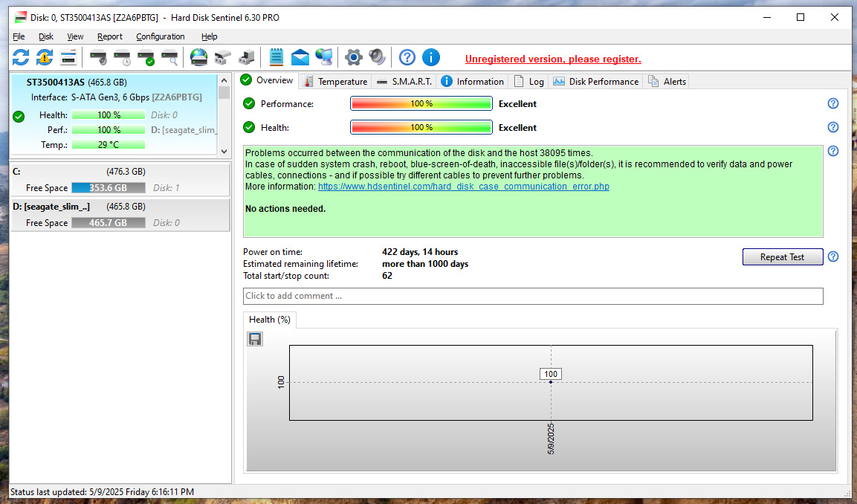Click the hard disk with green checkmark icon
This screenshot has width=857, height=504.
click(x=146, y=56)
